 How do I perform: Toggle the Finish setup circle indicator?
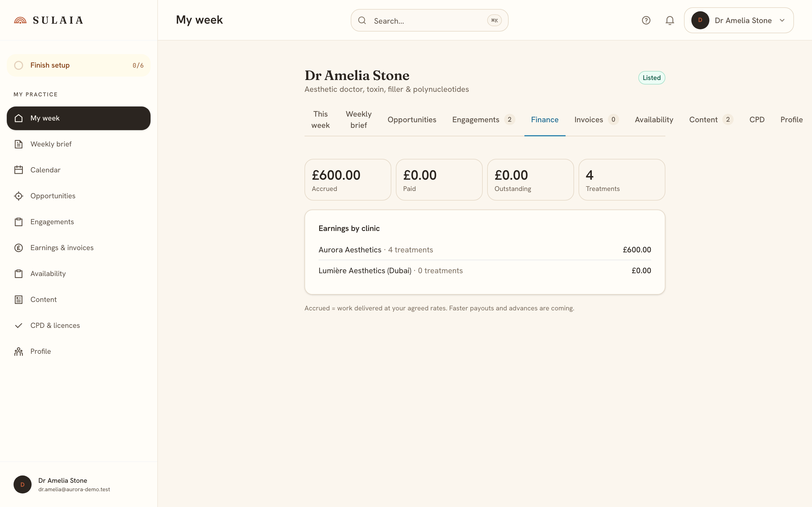(x=19, y=65)
